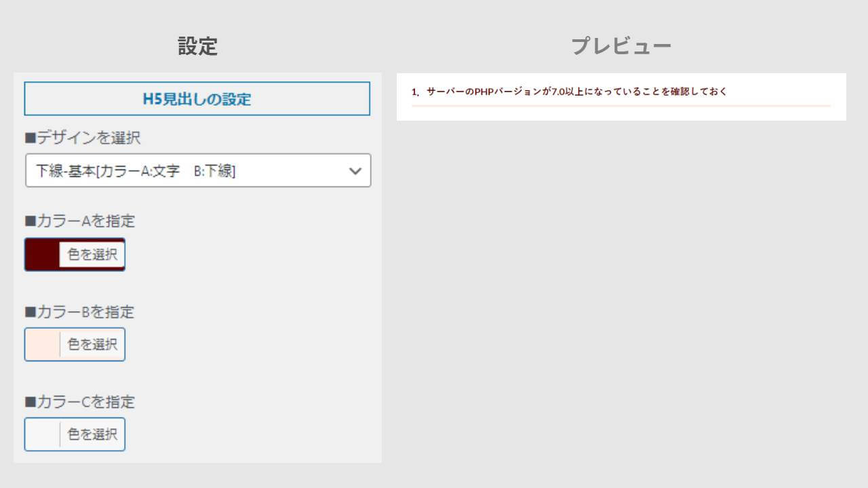Image resolution: width=868 pixels, height=488 pixels.
Task: Click the dark red Color A swatch
Action: [x=42, y=255]
